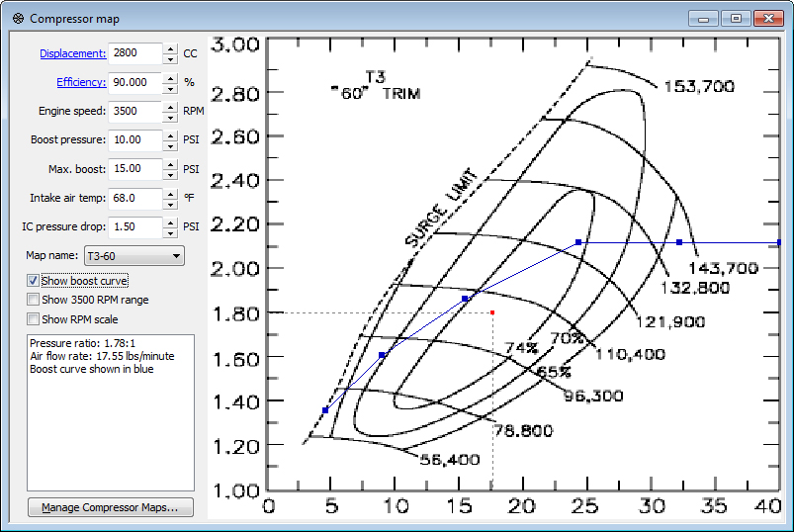Click the boost curve point near 1.35 ratio

point(325,410)
